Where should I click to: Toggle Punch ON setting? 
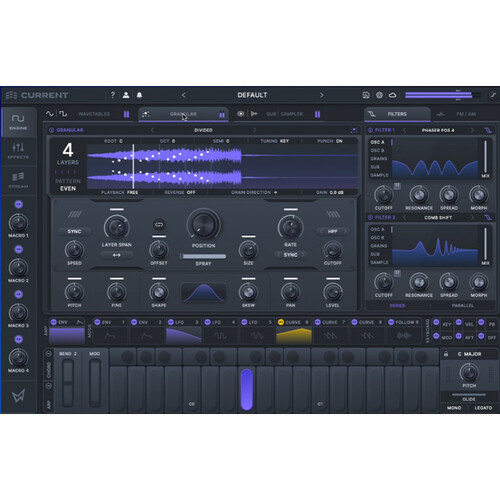click(x=330, y=141)
